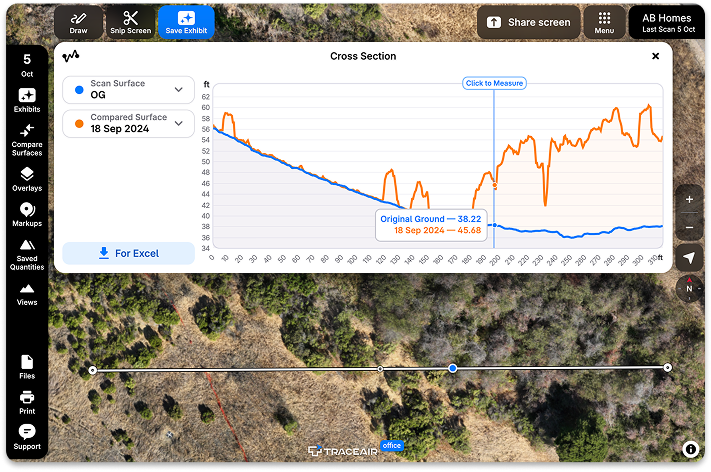
Task: Open Saved Quantities
Action: 27,254
